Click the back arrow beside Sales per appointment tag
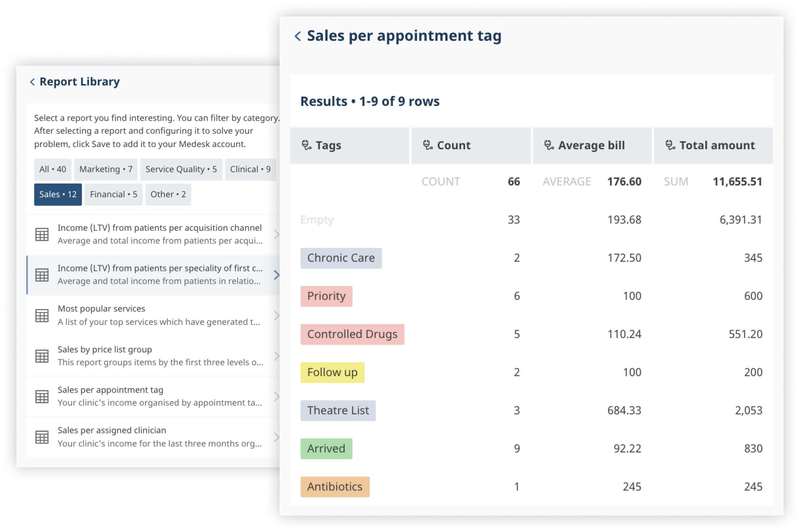The width and height of the screenshot is (800, 532). pyautogui.click(x=298, y=36)
